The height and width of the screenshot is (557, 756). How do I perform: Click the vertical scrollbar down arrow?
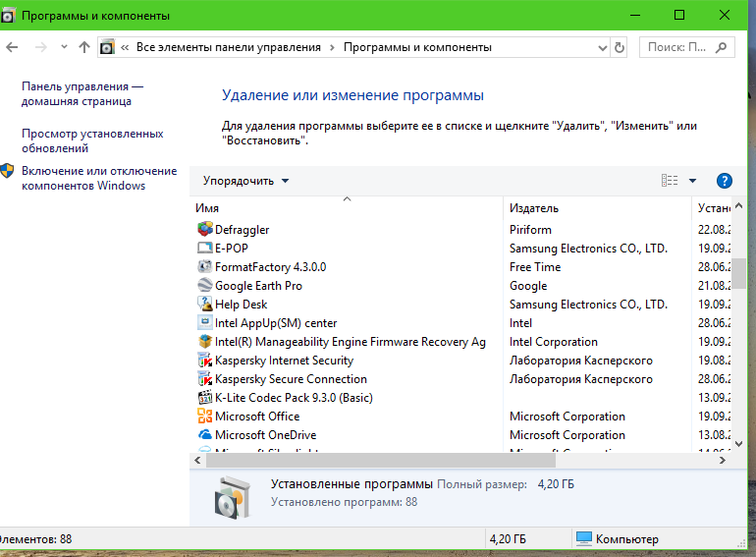[x=738, y=443]
